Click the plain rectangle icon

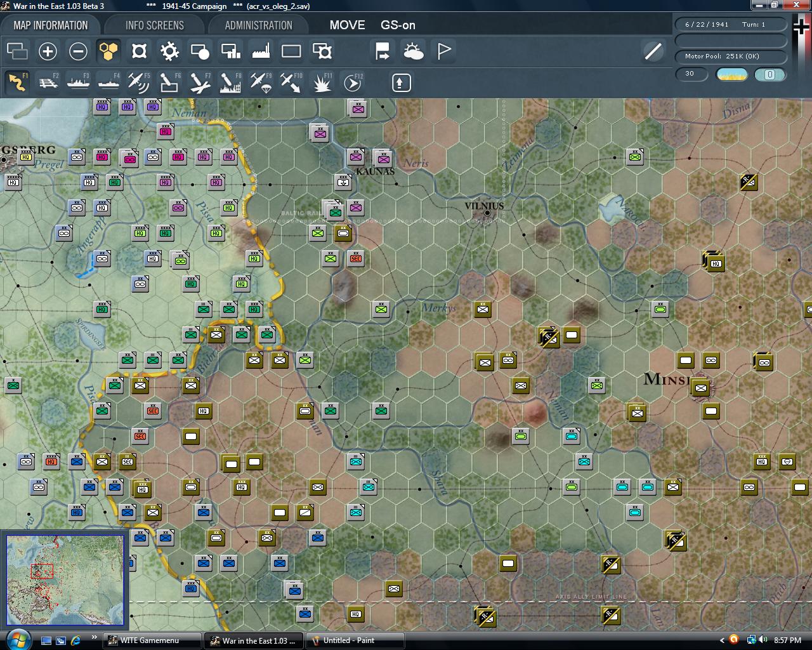coord(291,51)
